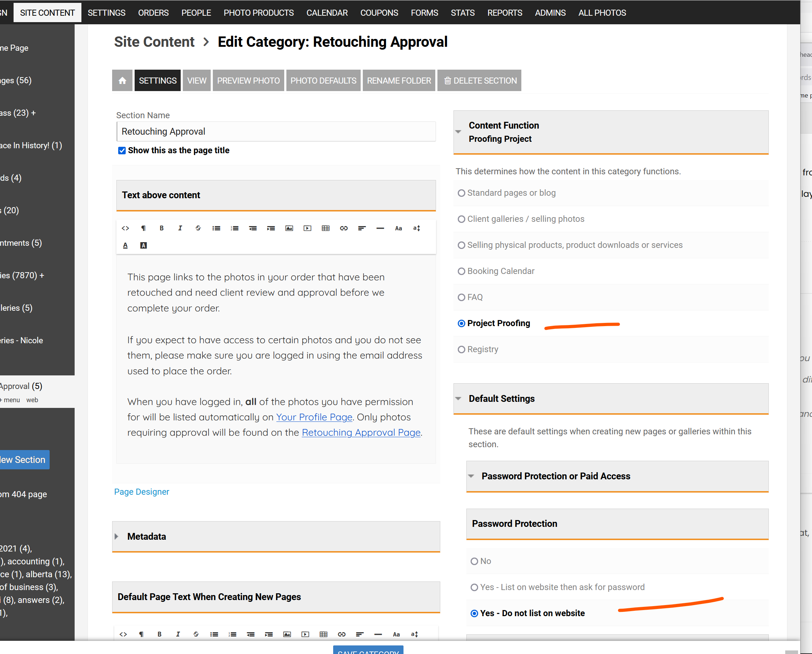Insert table in Default Page Text editor
This screenshot has width=812, height=654.
coord(324,634)
